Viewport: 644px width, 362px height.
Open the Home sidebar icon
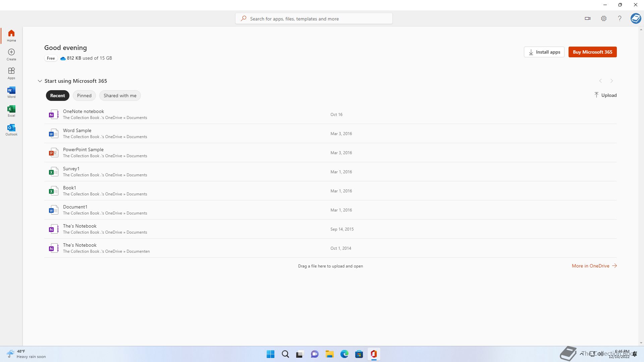(x=11, y=36)
